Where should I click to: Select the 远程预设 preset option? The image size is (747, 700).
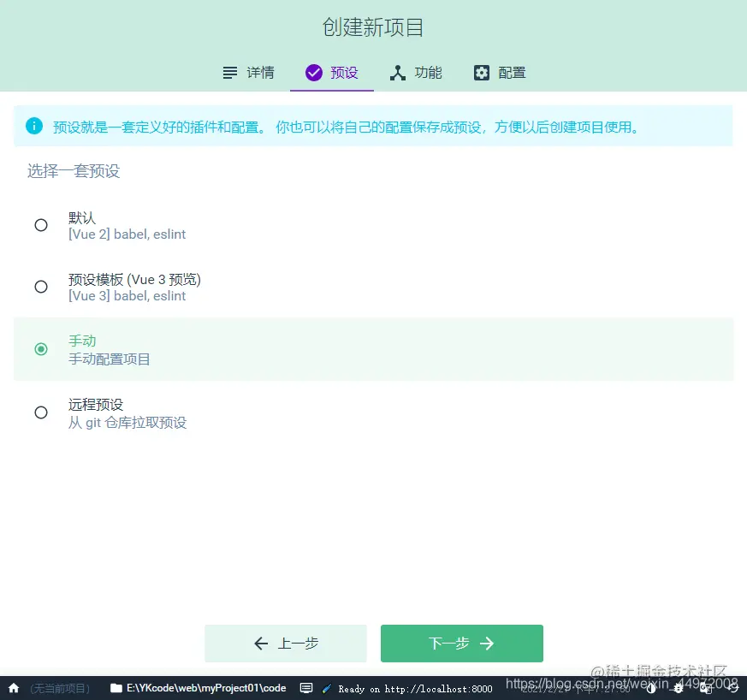(x=40, y=412)
